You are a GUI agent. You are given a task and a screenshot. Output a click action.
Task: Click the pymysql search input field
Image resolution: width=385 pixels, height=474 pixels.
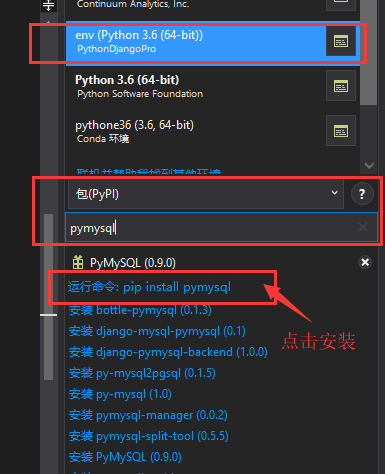[221, 227]
